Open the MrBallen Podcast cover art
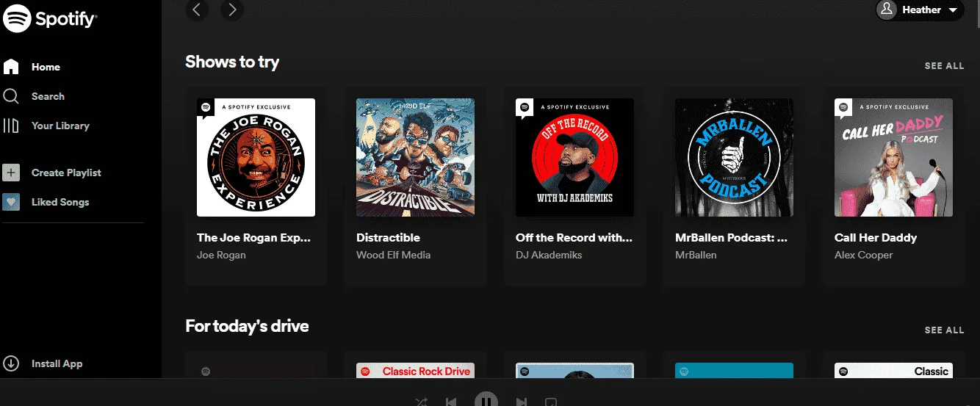 click(x=734, y=157)
